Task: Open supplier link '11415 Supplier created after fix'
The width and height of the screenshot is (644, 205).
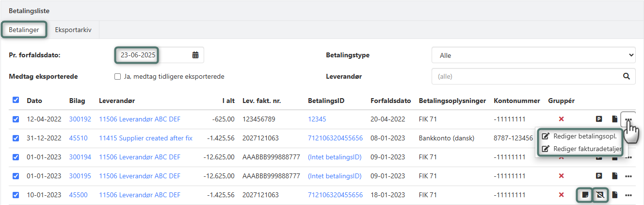Action: (x=145, y=138)
